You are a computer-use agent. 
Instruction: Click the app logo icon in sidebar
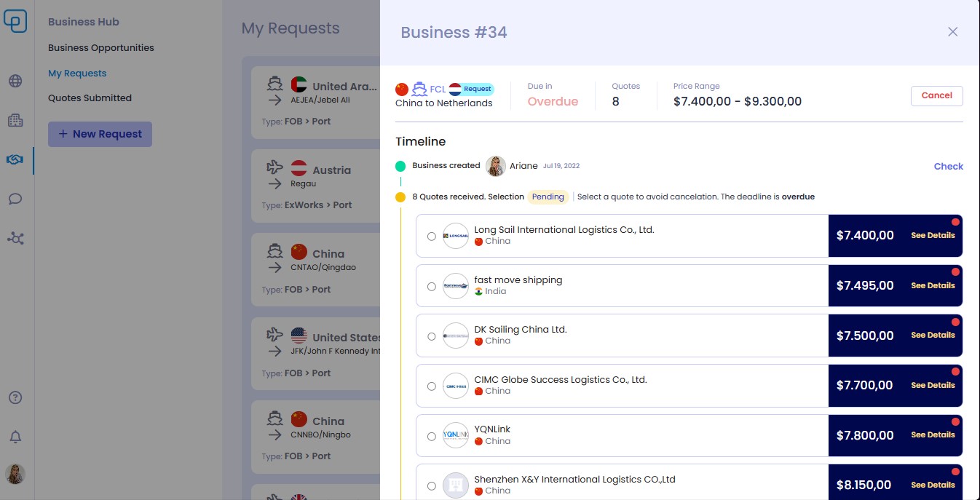coord(15,20)
